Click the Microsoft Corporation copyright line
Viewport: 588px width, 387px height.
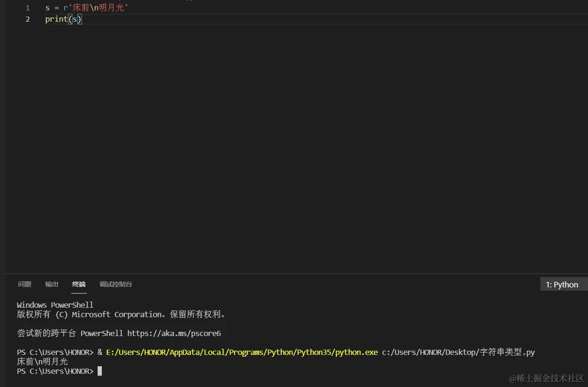(x=122, y=314)
